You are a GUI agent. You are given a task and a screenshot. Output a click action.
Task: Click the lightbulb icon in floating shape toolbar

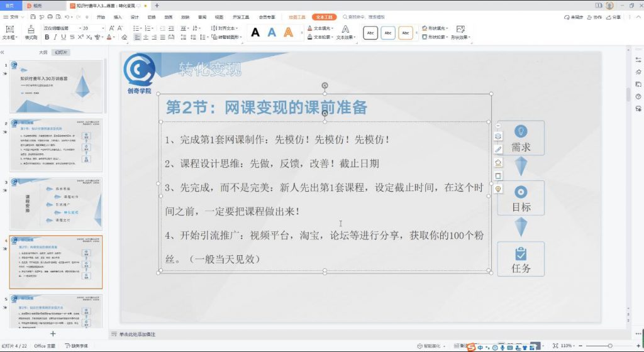pos(498,189)
